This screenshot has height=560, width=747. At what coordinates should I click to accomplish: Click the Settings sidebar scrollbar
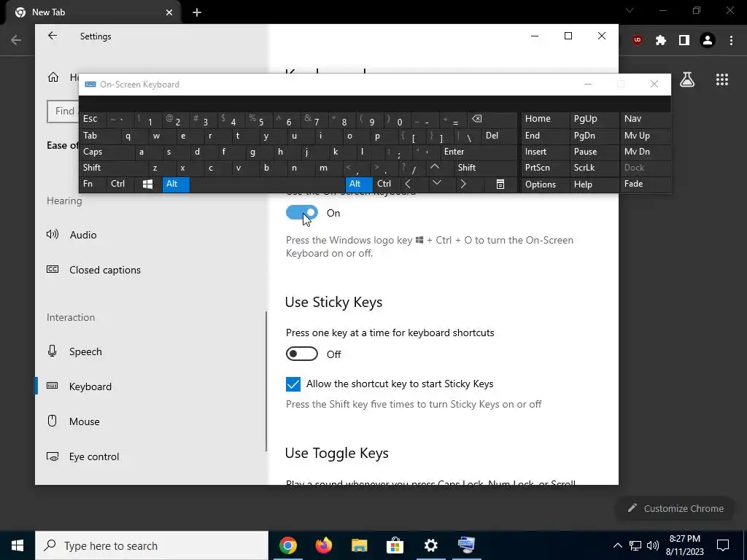266,381
